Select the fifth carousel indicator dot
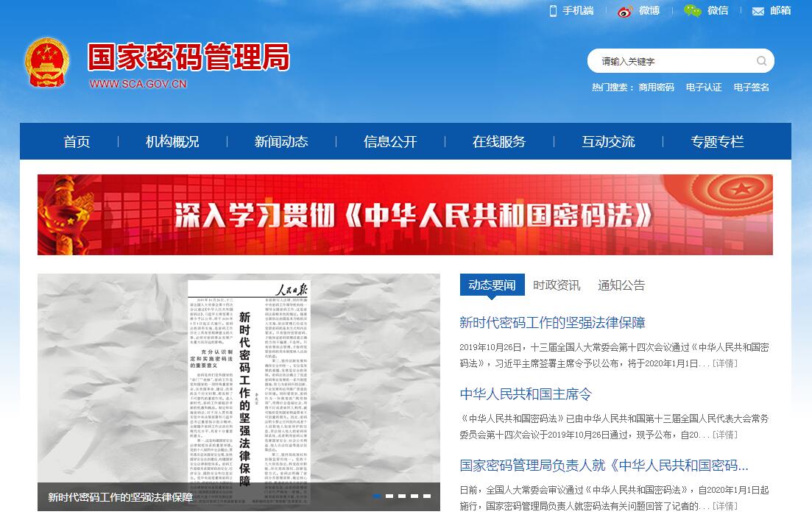 click(x=427, y=496)
